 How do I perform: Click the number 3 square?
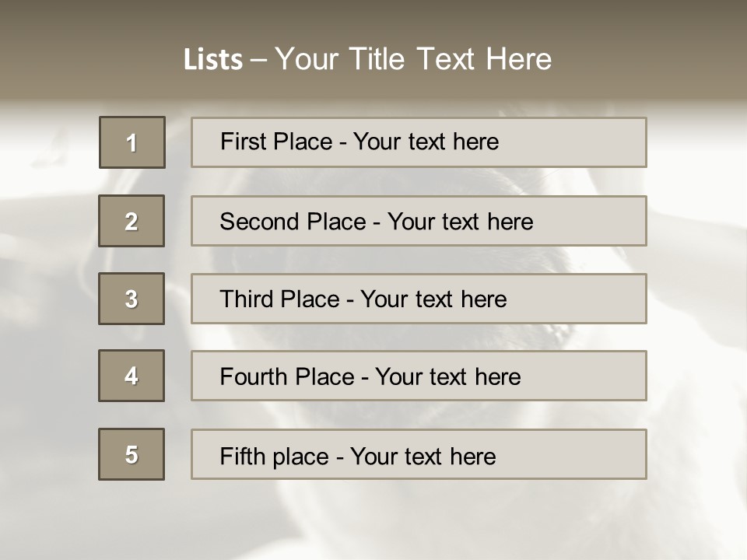pyautogui.click(x=132, y=299)
